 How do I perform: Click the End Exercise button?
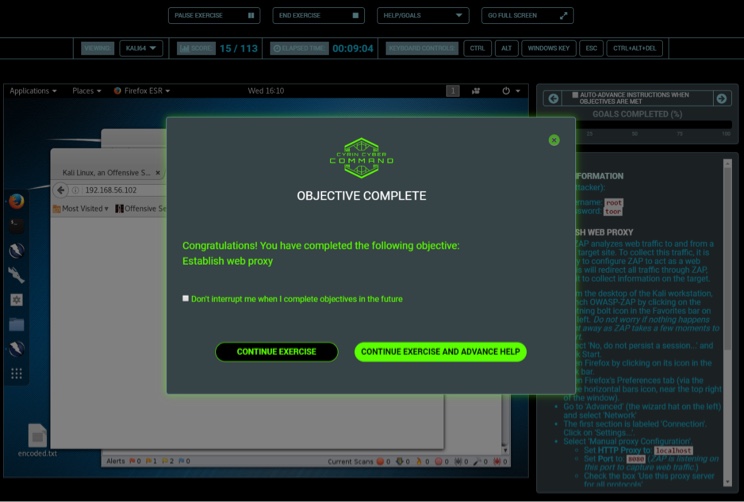pos(318,15)
